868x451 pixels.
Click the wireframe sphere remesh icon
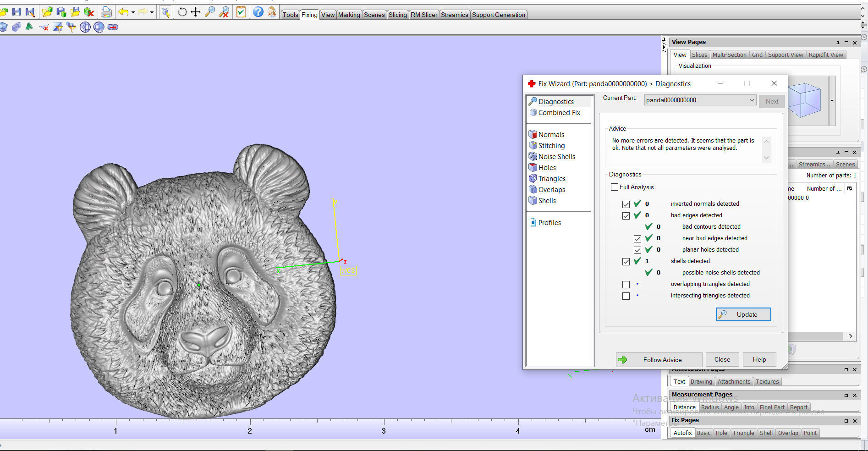point(85,27)
